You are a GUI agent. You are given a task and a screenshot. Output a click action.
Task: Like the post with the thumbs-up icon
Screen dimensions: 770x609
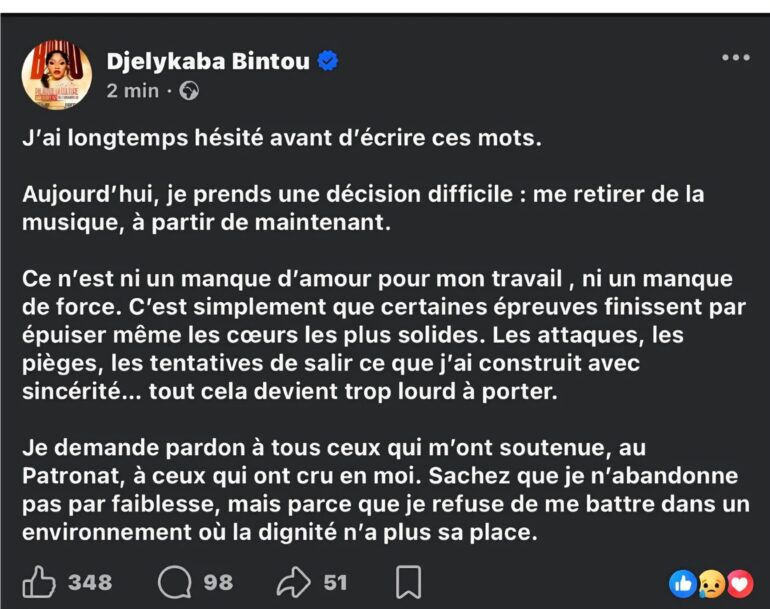tap(39, 582)
